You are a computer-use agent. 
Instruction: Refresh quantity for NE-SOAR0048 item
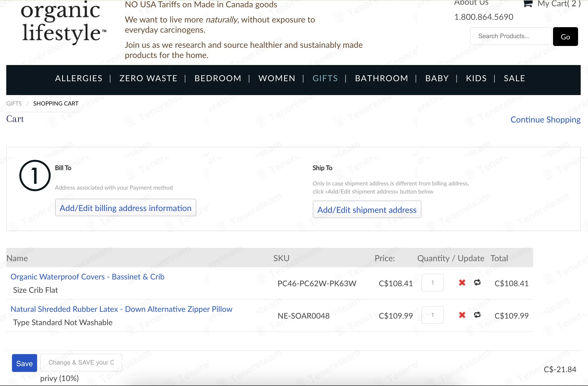[x=477, y=315]
